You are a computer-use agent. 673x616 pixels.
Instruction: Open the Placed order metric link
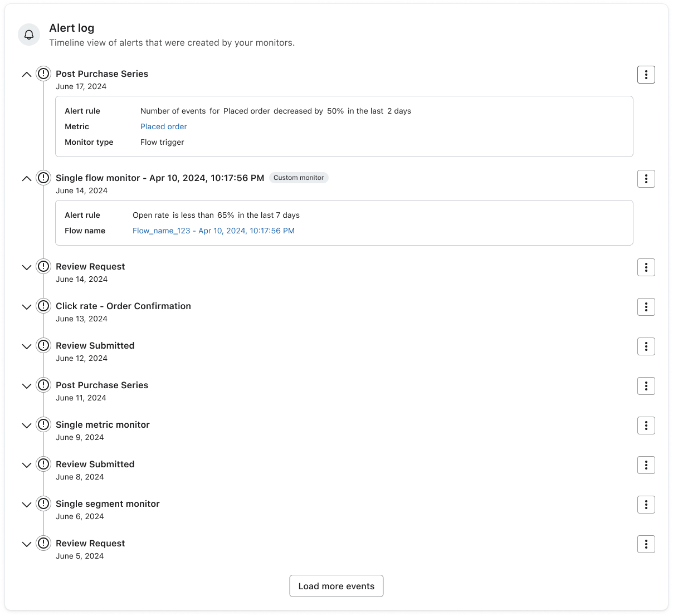click(163, 126)
